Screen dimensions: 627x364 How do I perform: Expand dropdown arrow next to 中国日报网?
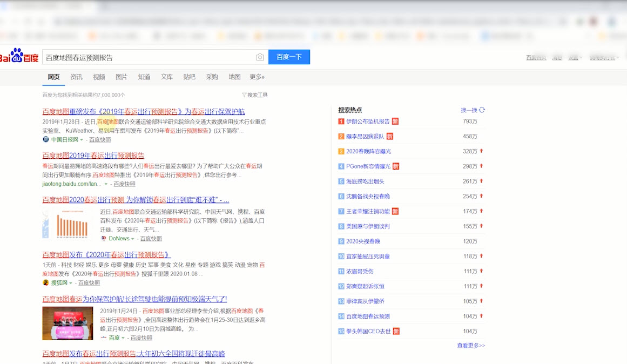point(82,139)
